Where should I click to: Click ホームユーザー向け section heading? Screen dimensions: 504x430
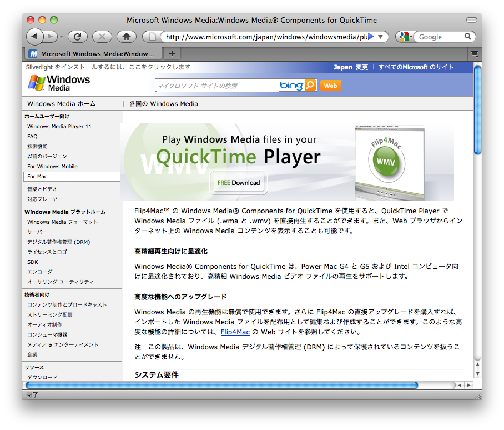pos(47,117)
